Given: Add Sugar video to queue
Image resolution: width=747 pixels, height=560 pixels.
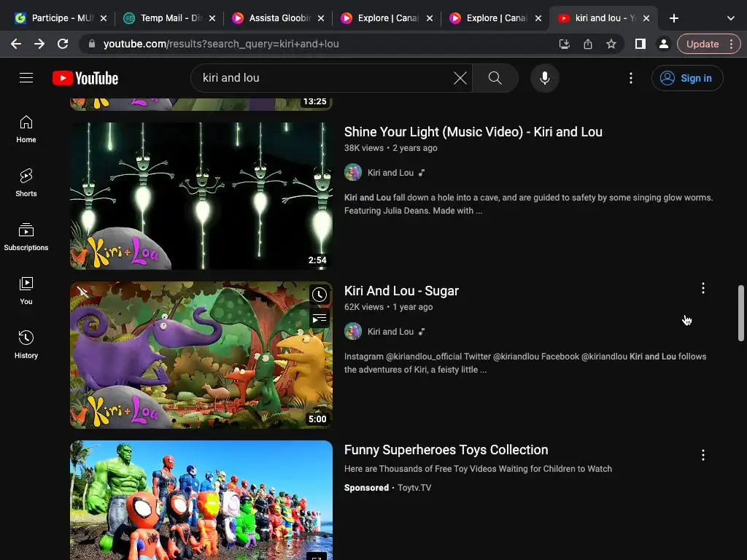Looking at the screenshot, I should tap(320, 319).
